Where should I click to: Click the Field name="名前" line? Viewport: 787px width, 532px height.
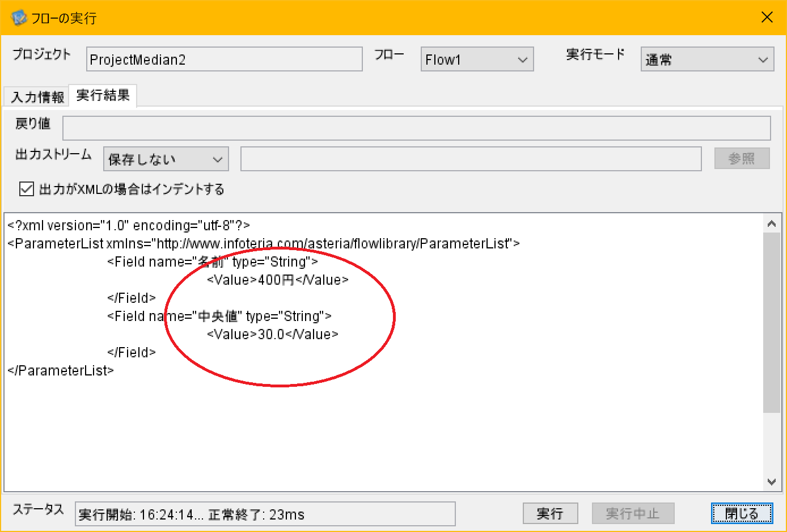213,261
